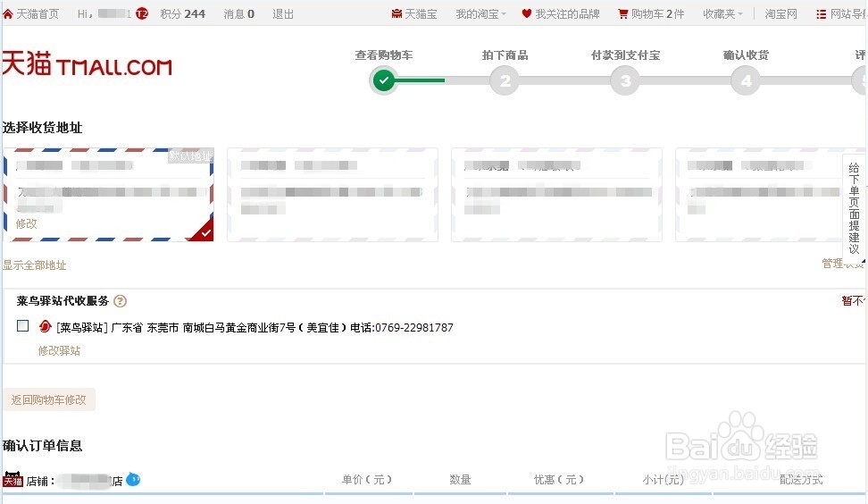Image resolution: width=868 pixels, height=504 pixels.
Task: Click the T2 member level badge
Action: (142, 13)
